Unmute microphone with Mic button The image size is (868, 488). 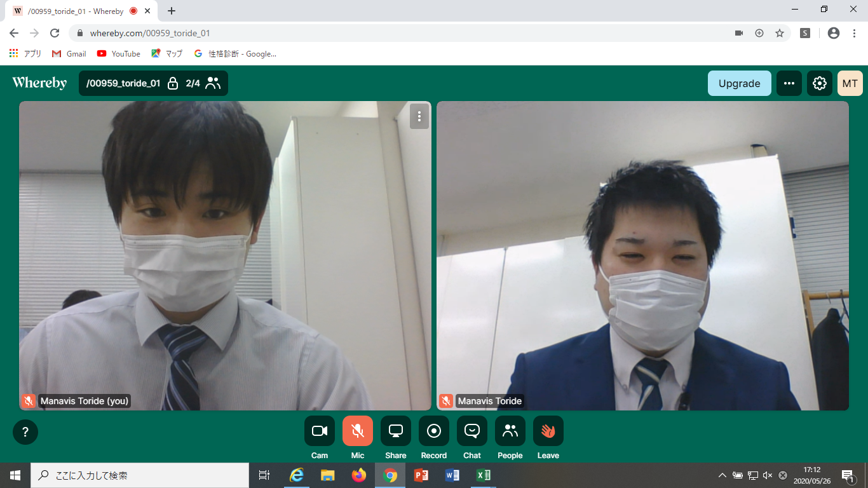(x=358, y=431)
